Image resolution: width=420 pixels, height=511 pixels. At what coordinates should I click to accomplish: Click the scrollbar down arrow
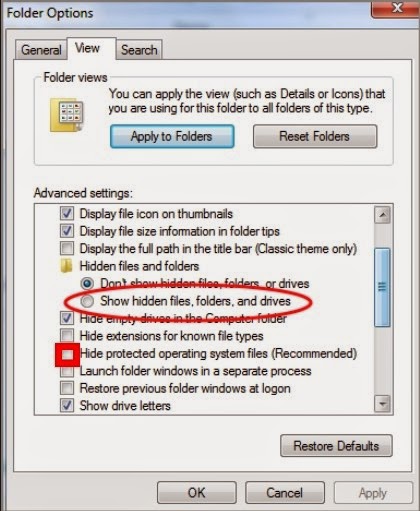(x=382, y=404)
